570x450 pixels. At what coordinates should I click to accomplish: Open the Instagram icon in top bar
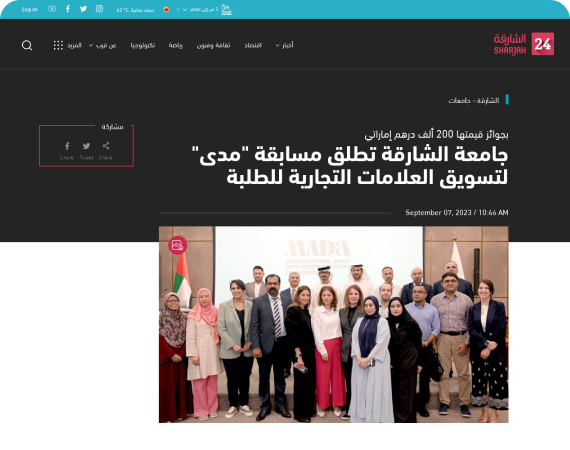pyautogui.click(x=99, y=9)
